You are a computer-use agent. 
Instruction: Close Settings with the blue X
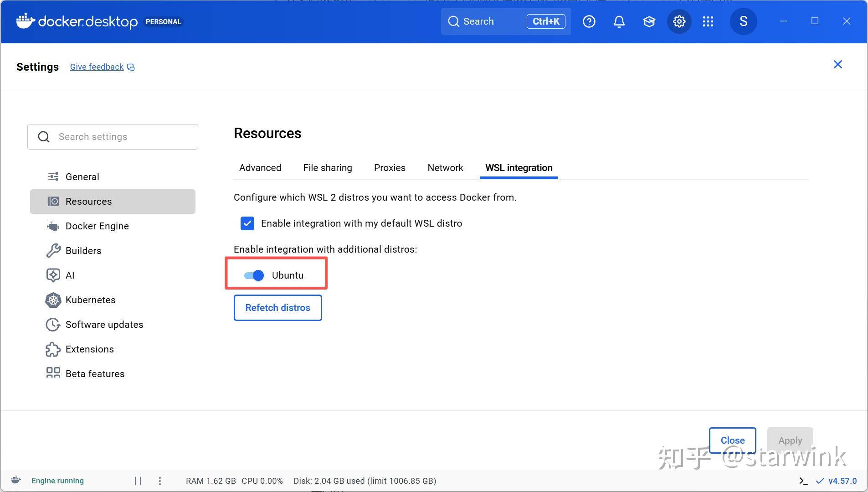point(837,64)
